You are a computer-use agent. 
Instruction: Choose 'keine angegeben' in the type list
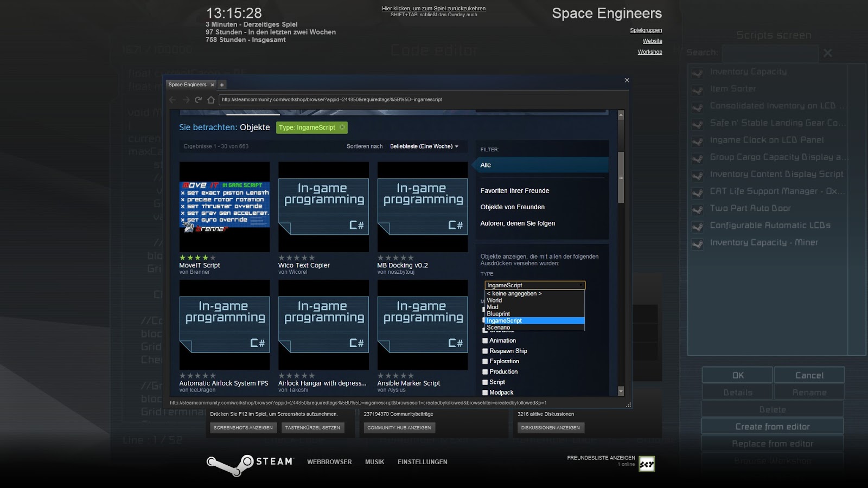(x=535, y=293)
